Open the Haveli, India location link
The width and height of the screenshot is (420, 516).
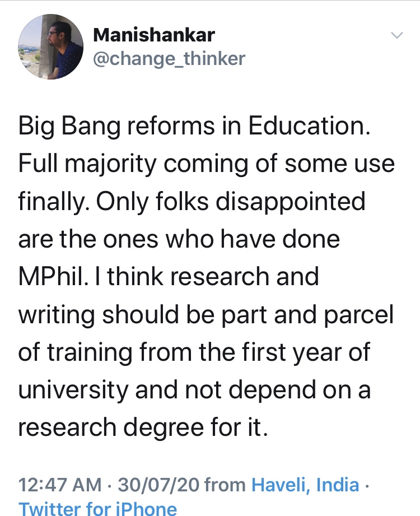click(x=305, y=485)
